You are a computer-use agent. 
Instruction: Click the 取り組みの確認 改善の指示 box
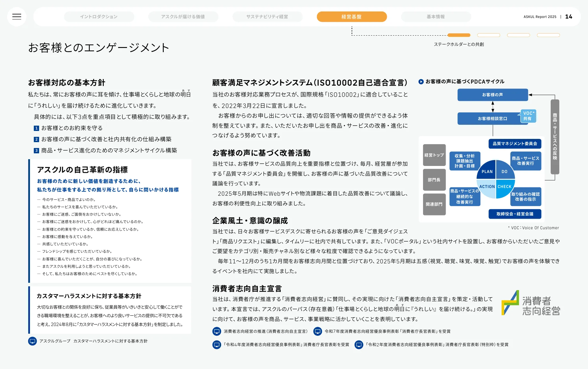(x=526, y=197)
